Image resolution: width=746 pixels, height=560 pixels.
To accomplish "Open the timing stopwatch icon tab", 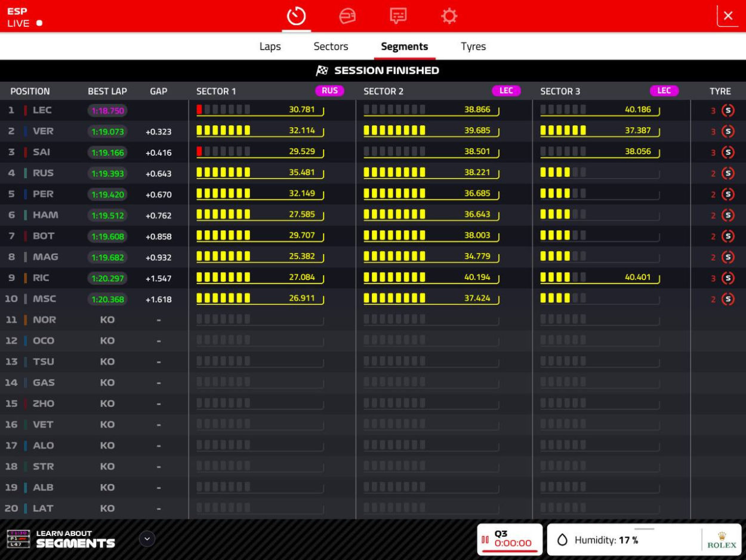I will point(297,16).
